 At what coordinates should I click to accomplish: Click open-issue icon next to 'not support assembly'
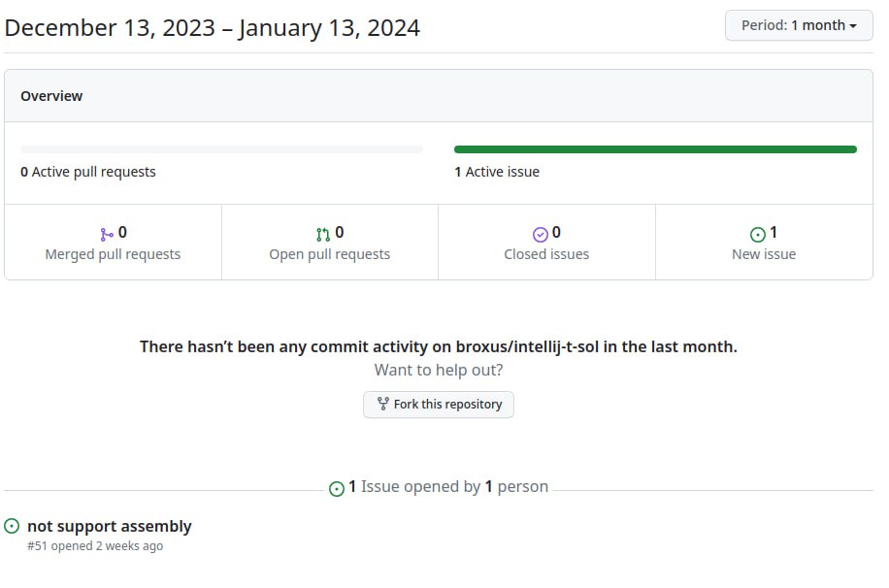pyautogui.click(x=12, y=526)
